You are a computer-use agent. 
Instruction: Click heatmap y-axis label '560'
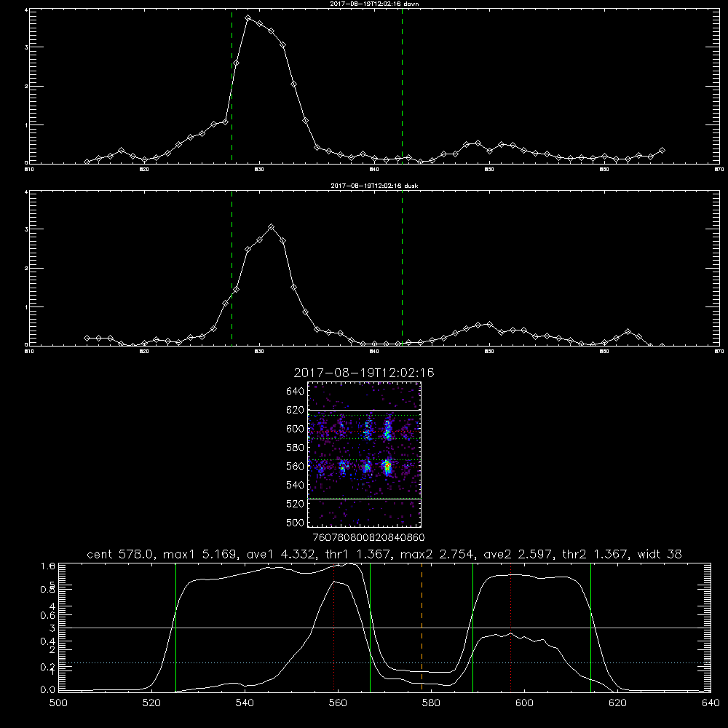pos(296,466)
